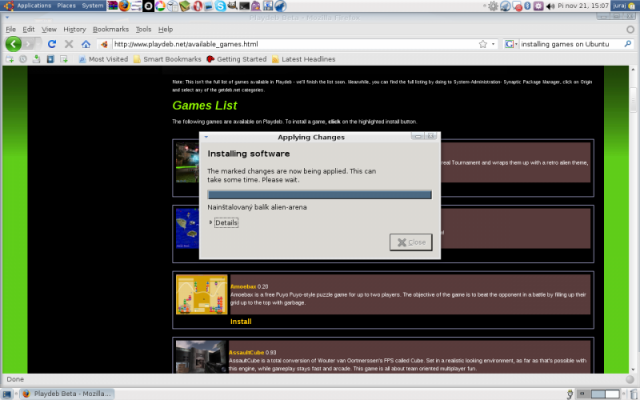This screenshot has height=400, width=640.
Task: Open the back/forward history dropdown
Action: tap(39, 44)
